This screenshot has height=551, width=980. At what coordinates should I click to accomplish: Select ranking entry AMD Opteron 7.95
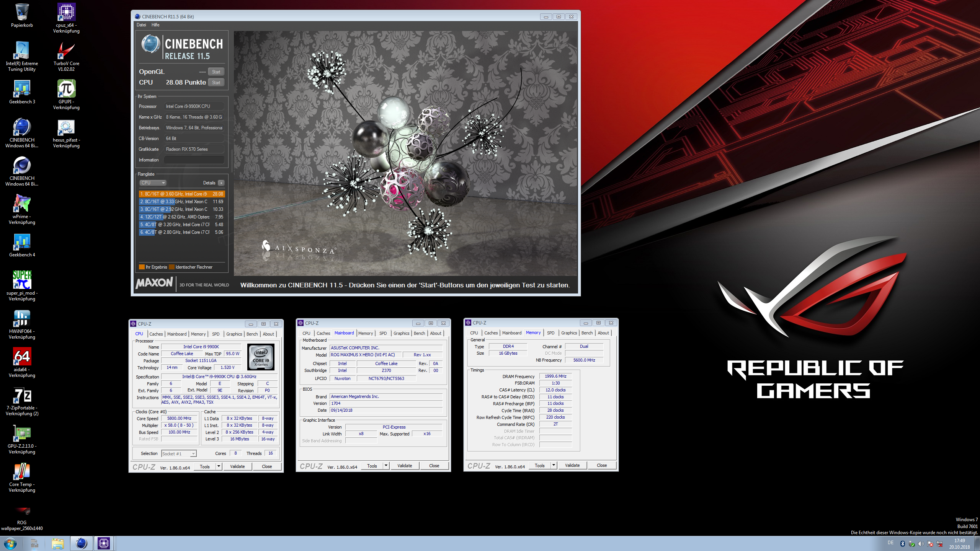click(182, 217)
